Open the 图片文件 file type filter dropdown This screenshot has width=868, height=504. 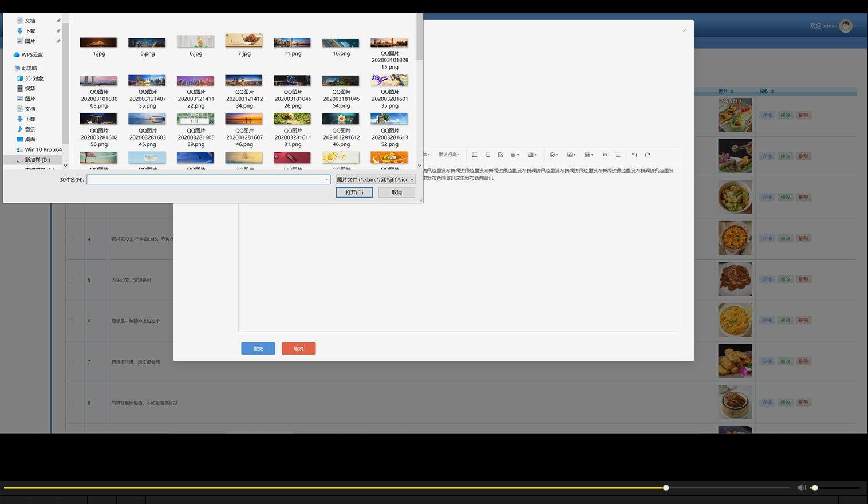click(x=375, y=180)
